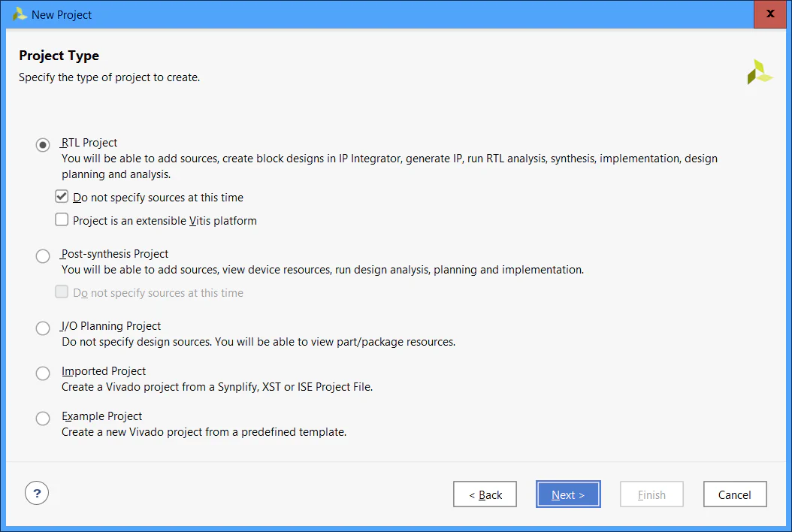The width and height of the screenshot is (792, 532).
Task: Choose the Post-synthesis Project option
Action: tap(44, 256)
